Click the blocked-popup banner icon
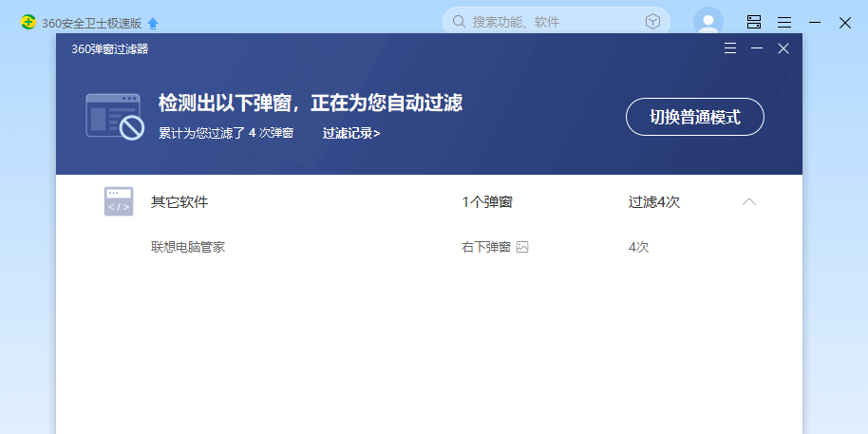The height and width of the screenshot is (434, 868). [114, 116]
